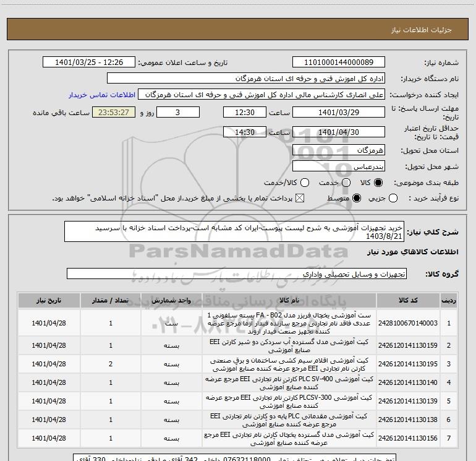Click the گروه کالا field
This screenshot has width=476, height=461.
pos(237,274)
